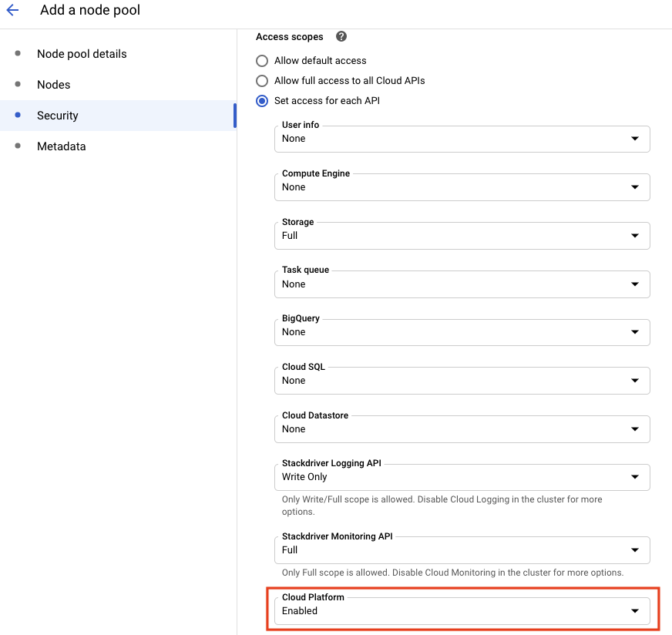This screenshot has height=635, width=672.
Task: Click the Cloud Platform dropdown arrow
Action: pyautogui.click(x=635, y=611)
